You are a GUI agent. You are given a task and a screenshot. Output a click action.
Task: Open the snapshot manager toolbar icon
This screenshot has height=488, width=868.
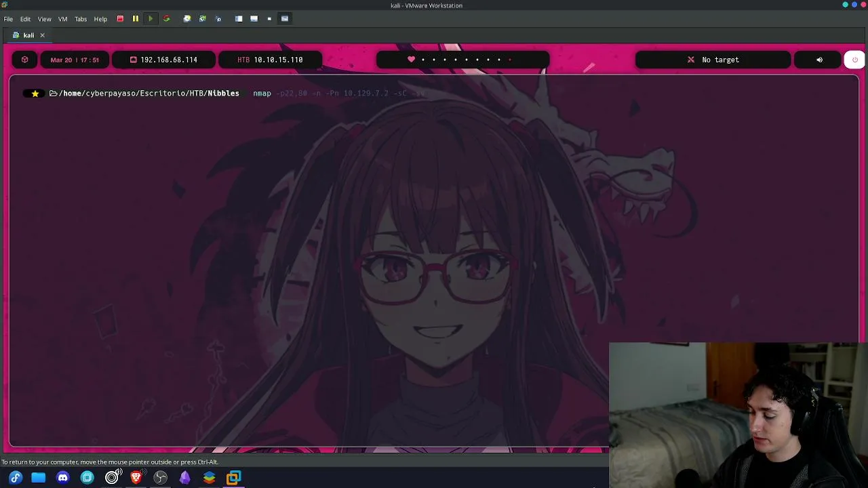(x=218, y=19)
